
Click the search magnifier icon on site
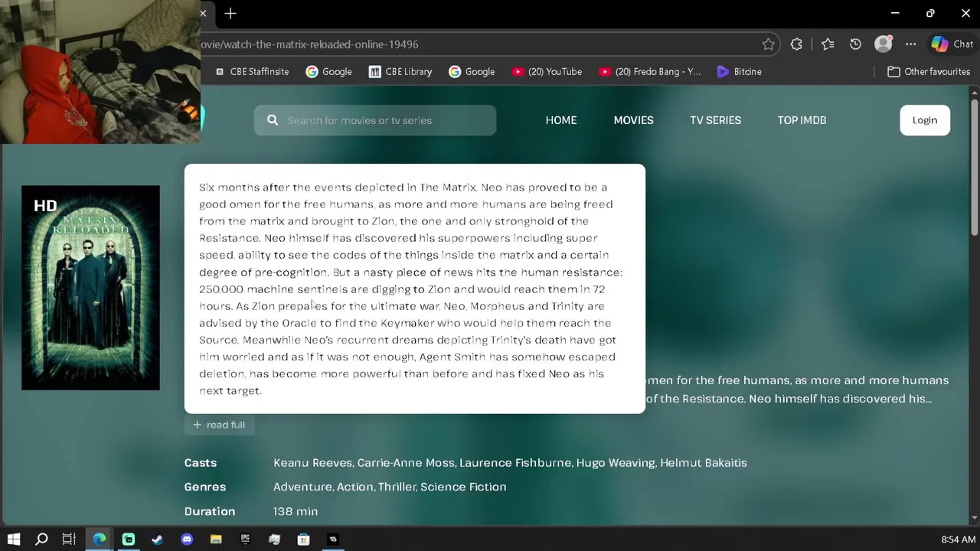273,120
